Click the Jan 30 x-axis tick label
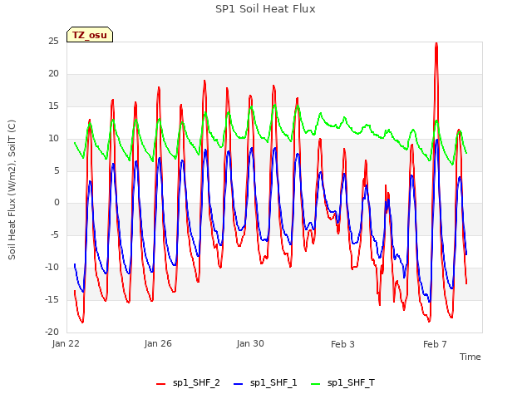 point(250,343)
